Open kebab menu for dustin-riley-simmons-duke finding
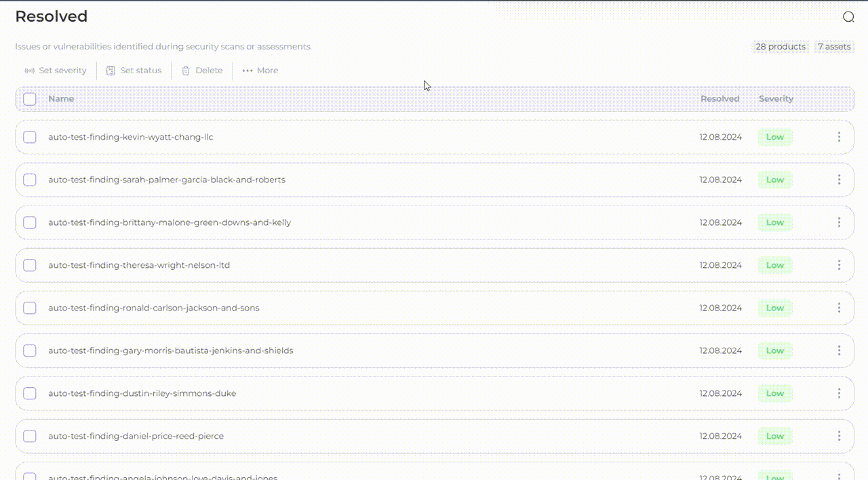The height and width of the screenshot is (480, 868). click(x=839, y=393)
